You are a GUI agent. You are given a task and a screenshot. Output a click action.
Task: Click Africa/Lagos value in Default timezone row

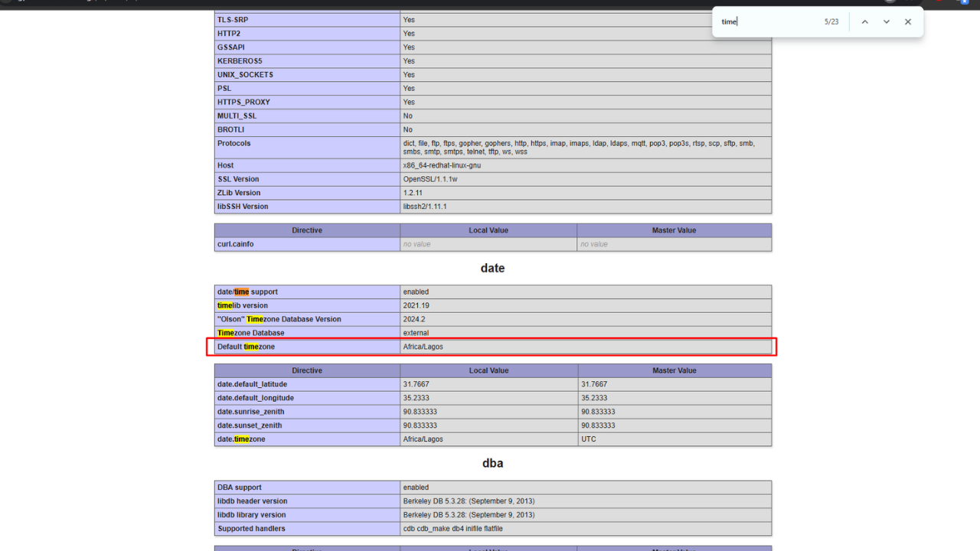point(423,347)
